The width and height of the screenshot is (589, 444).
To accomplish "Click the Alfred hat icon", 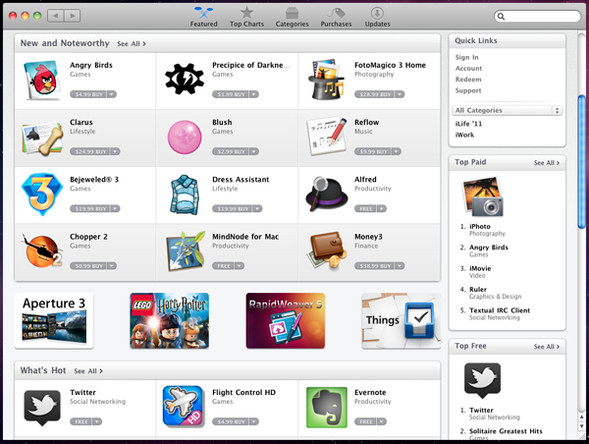I will [x=326, y=194].
